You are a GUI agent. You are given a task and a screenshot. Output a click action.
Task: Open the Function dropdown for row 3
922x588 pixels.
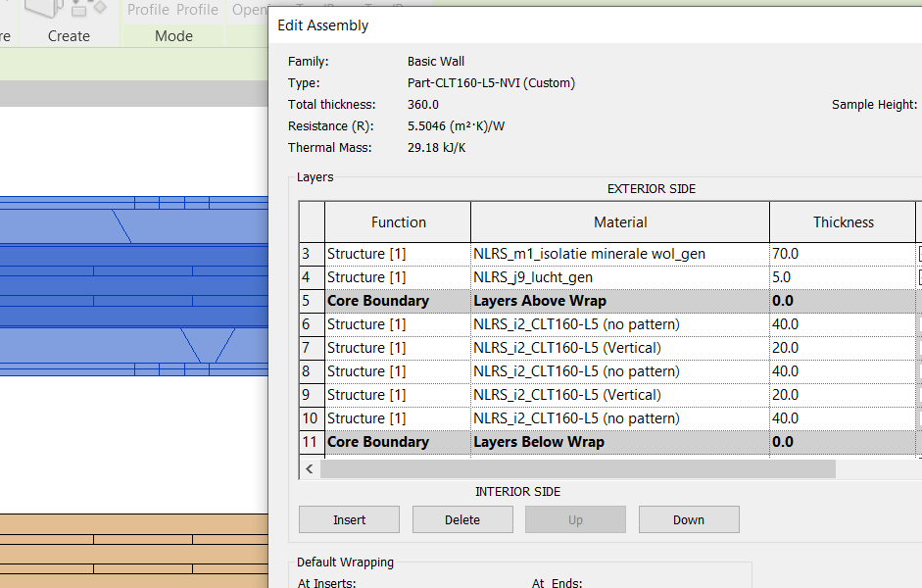tap(397, 253)
